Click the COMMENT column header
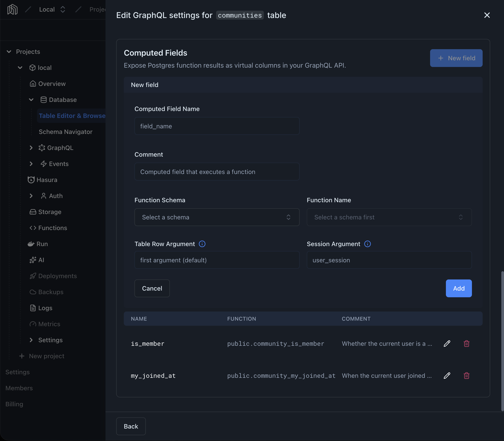504x441 pixels. (356, 319)
